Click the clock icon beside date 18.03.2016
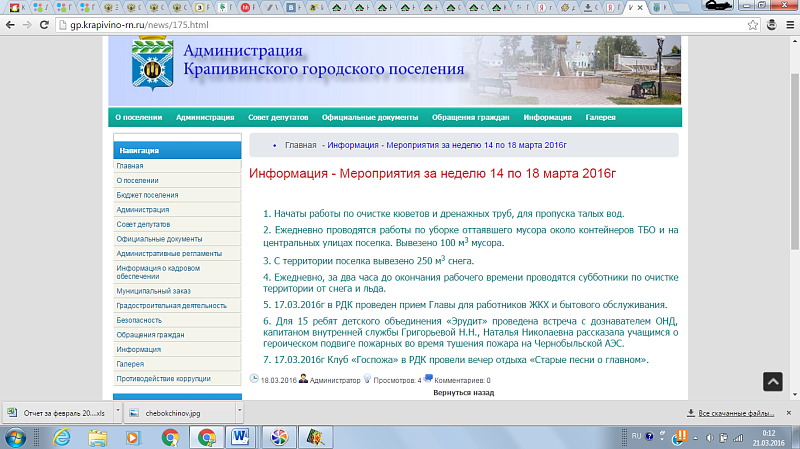 254,378
